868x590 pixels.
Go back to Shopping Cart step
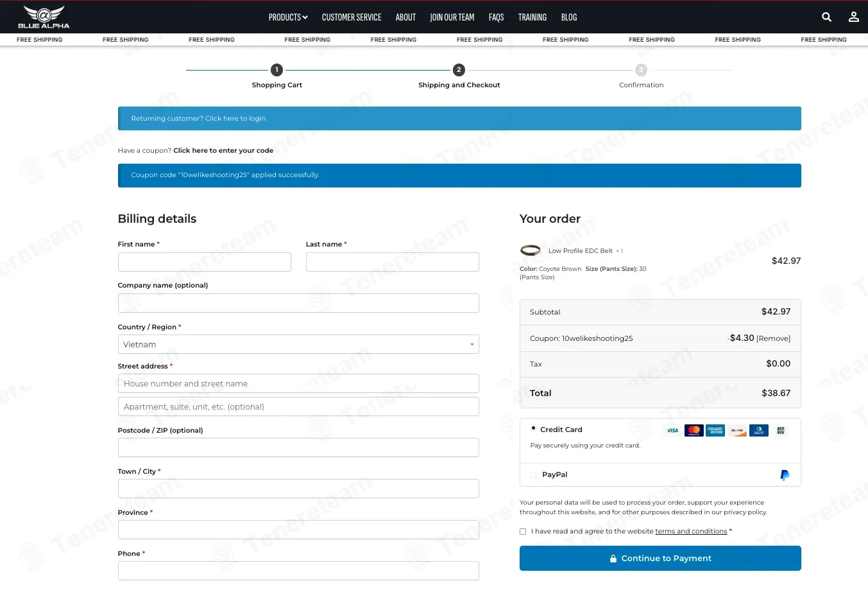(277, 70)
